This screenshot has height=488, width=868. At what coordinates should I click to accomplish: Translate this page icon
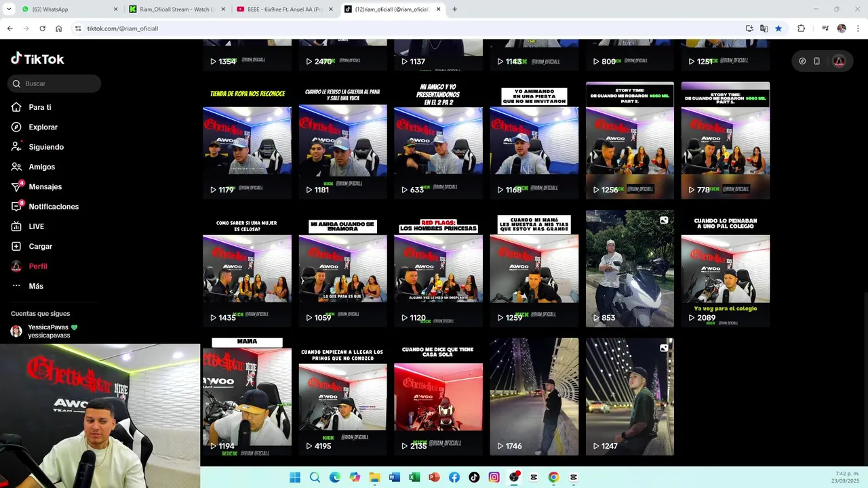[x=764, y=28]
